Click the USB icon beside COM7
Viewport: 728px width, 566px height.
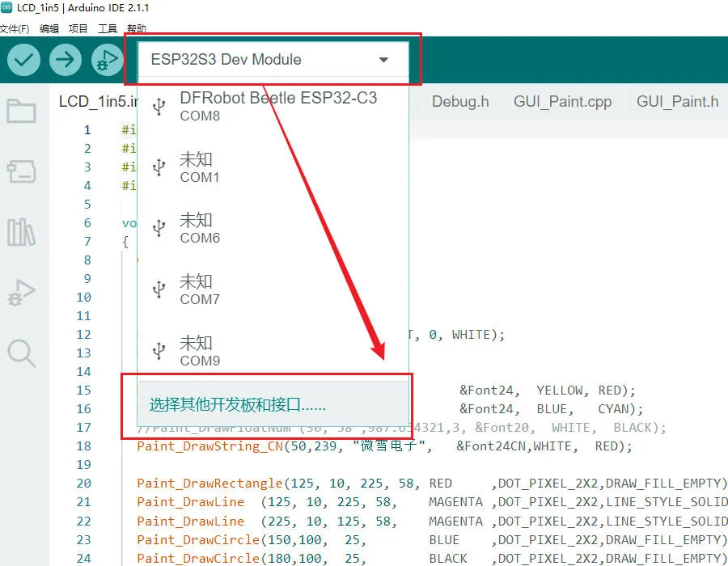159,289
